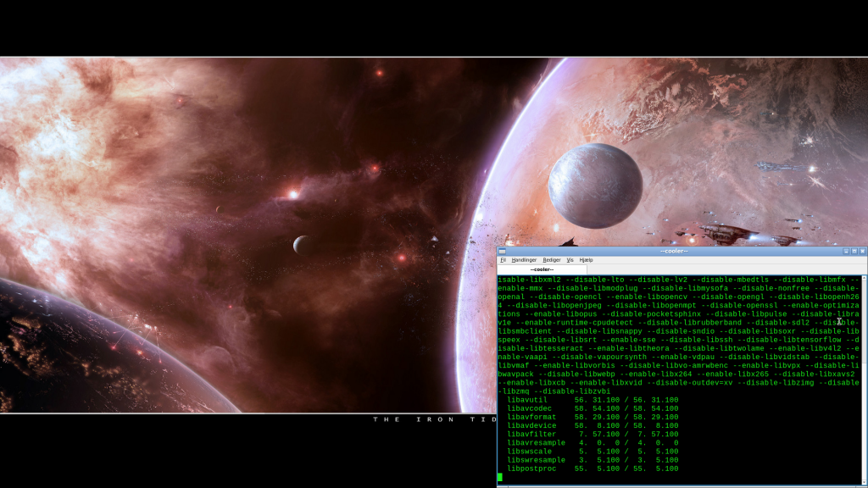The image size is (868, 488).
Task: Close the --cooler-- terminal window
Action: click(862, 251)
